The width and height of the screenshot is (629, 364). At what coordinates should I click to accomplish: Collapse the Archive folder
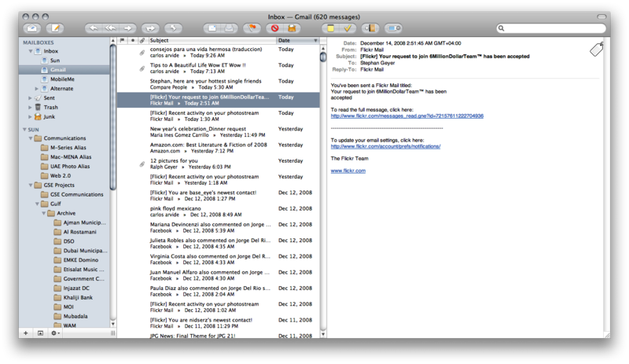coord(44,213)
